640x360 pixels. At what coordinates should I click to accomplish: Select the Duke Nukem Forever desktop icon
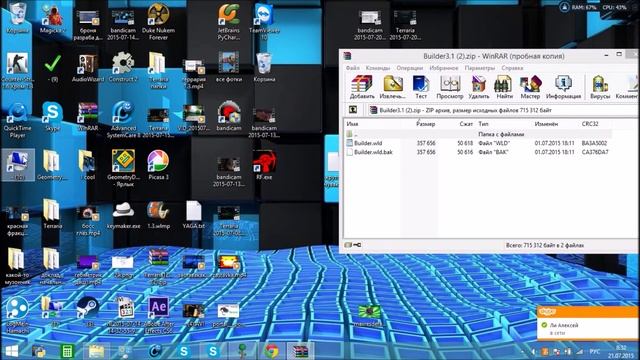click(158, 22)
